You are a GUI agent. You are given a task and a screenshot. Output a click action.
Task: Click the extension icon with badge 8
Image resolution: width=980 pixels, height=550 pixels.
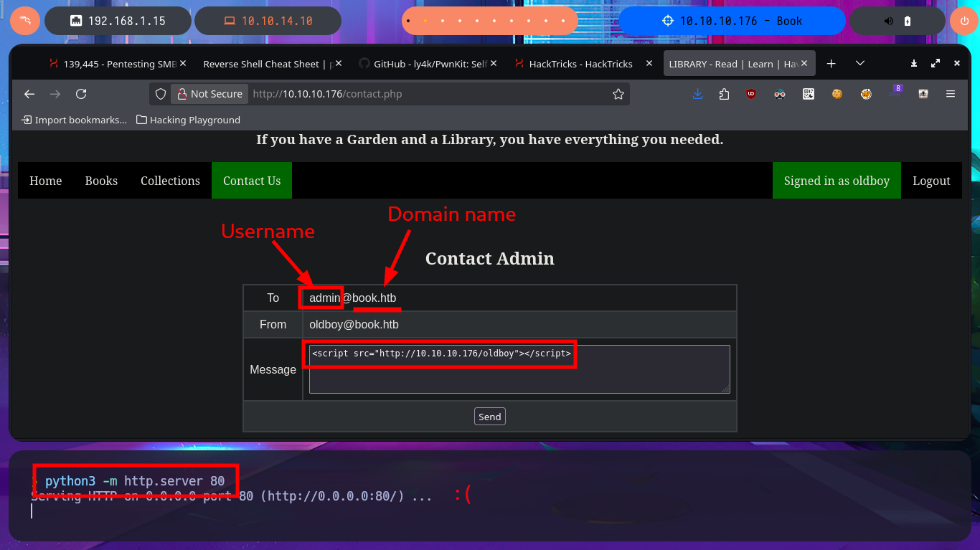895,93
